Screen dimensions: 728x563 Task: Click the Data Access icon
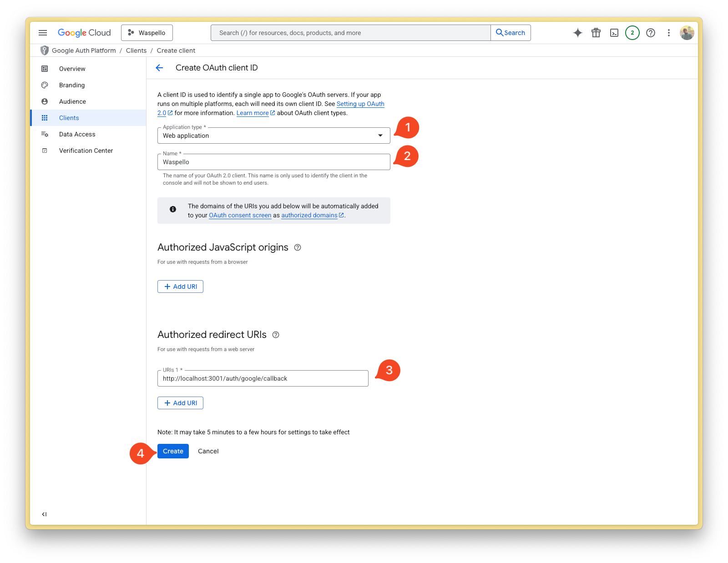[x=44, y=134]
